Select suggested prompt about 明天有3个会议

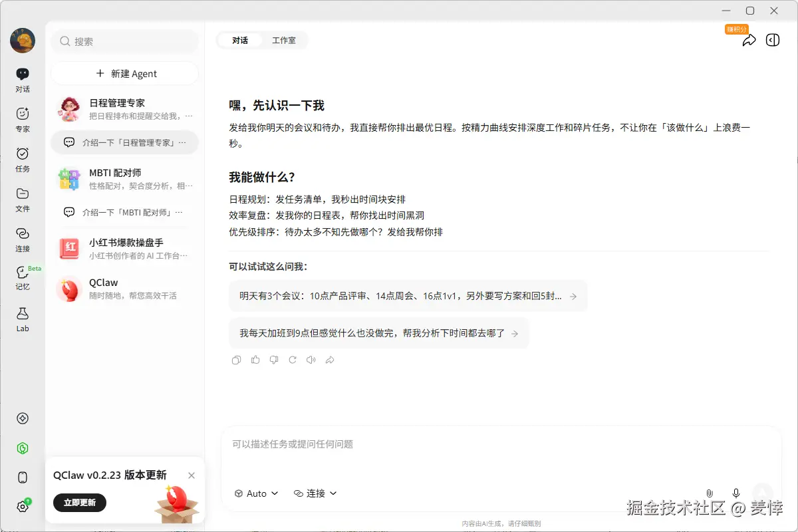coord(408,296)
